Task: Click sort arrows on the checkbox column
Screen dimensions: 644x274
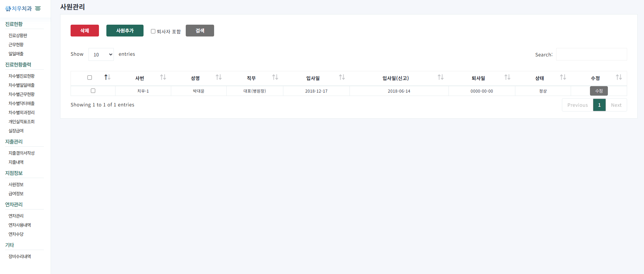Action: click(x=107, y=77)
